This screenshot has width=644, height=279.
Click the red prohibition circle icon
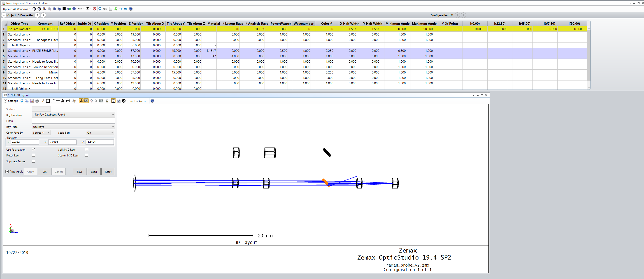[95, 9]
